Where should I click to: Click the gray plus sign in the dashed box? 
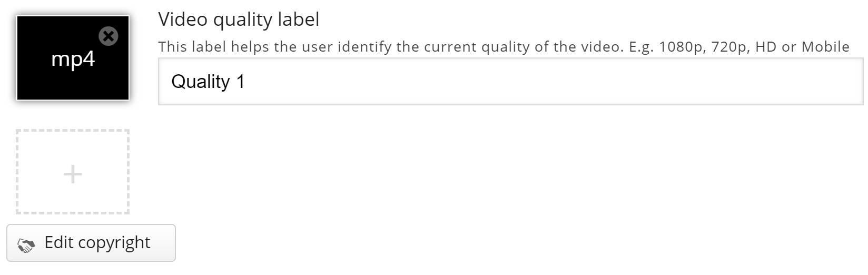(x=73, y=174)
